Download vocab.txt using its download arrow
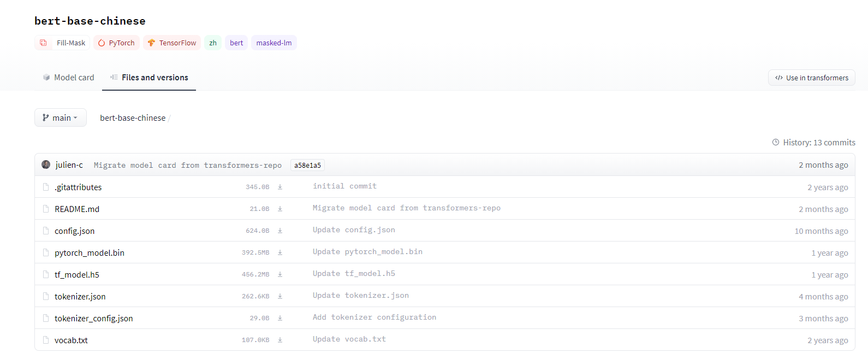 point(280,340)
